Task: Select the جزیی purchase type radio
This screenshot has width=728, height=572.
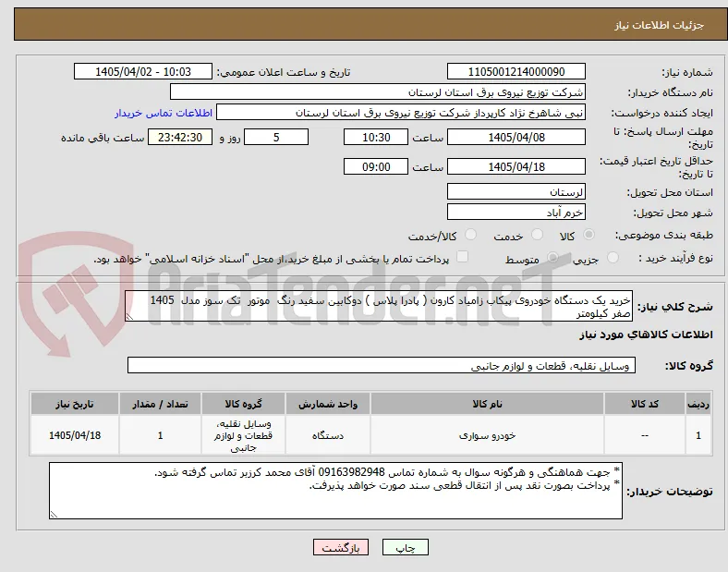Action: (613, 257)
